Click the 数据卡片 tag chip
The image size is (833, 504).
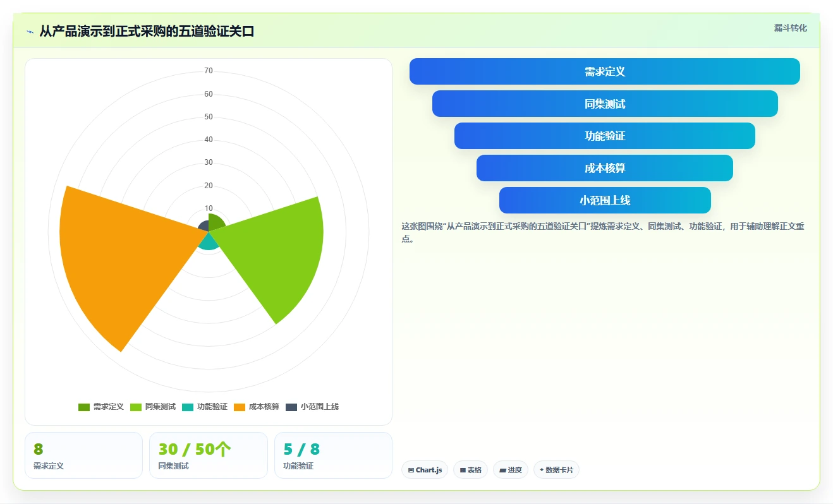point(556,470)
